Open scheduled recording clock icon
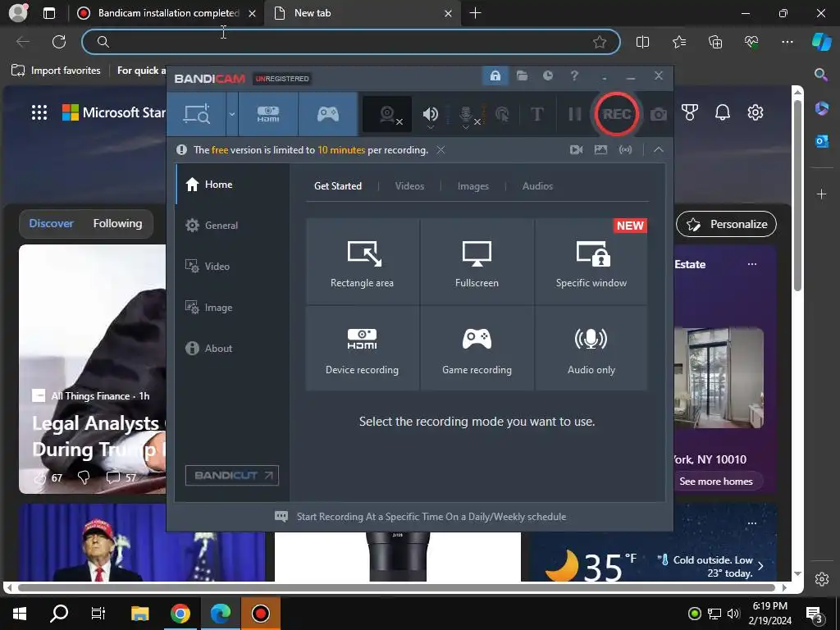Viewport: 840px width, 630px height. click(x=547, y=76)
